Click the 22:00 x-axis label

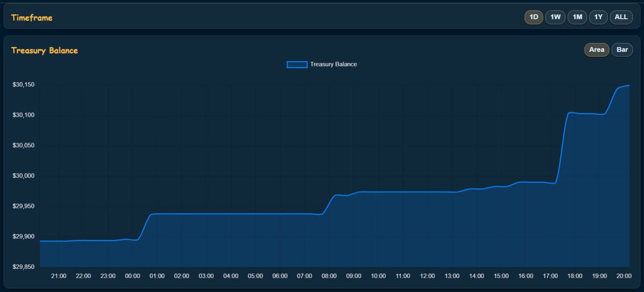[x=83, y=276]
